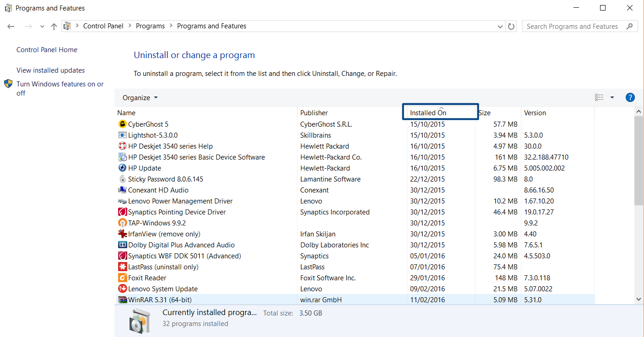
Task: Sort by the Name column header
Action: [x=206, y=112]
